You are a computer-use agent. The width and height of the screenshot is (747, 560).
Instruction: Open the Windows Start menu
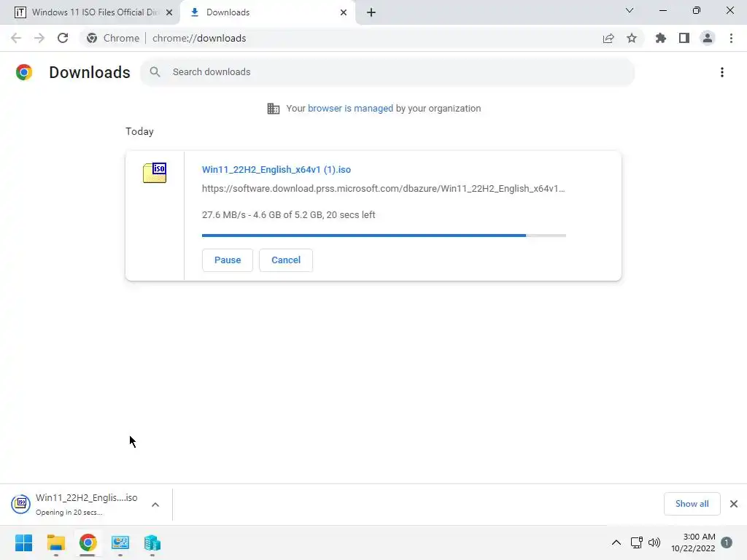[24, 542]
